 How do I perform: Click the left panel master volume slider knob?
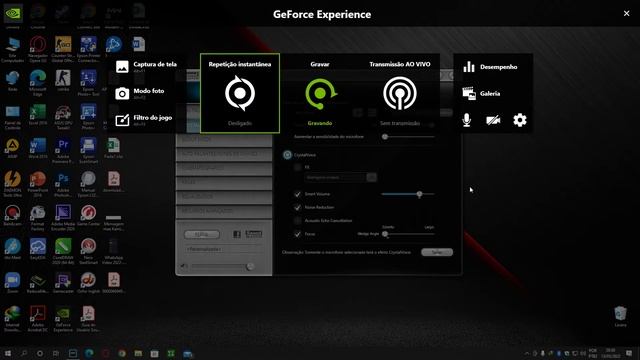[249, 267]
